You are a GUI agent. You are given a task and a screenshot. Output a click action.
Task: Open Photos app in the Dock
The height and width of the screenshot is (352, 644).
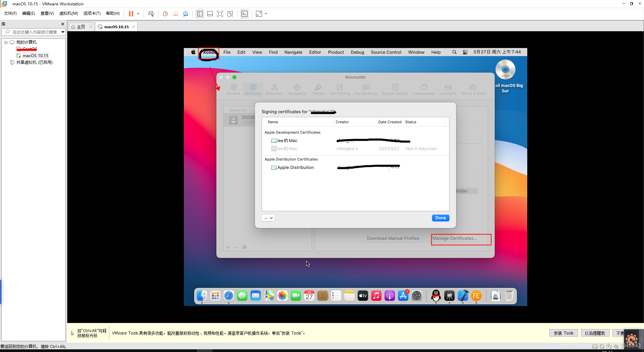[x=282, y=296]
